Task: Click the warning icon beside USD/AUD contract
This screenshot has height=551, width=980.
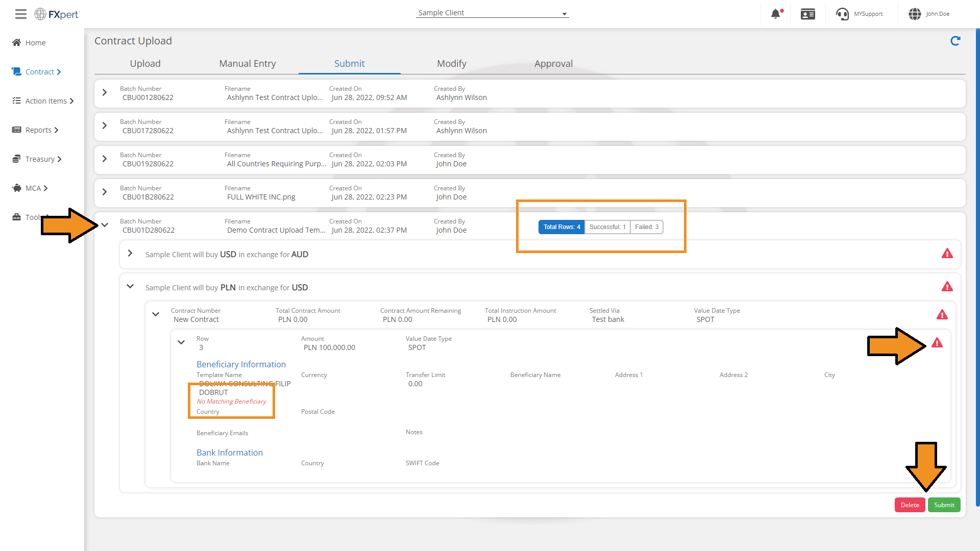Action: tap(947, 254)
